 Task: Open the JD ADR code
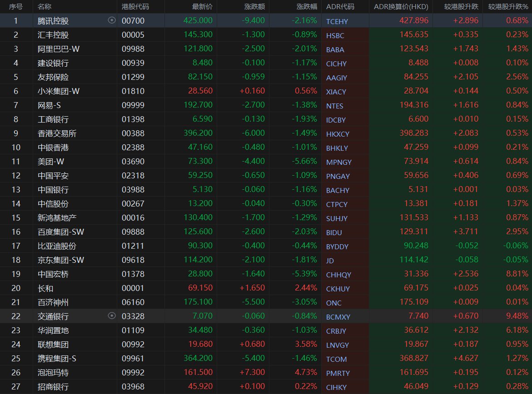coord(330,261)
